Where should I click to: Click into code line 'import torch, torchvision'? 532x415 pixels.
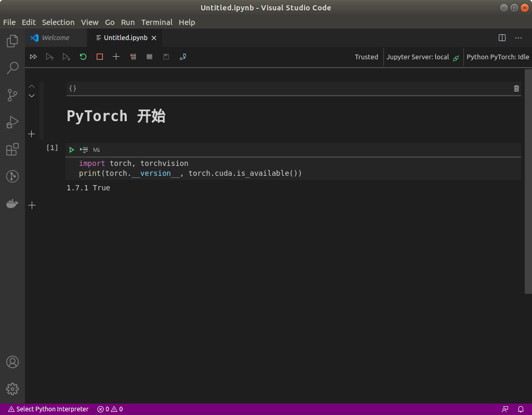[x=134, y=163]
